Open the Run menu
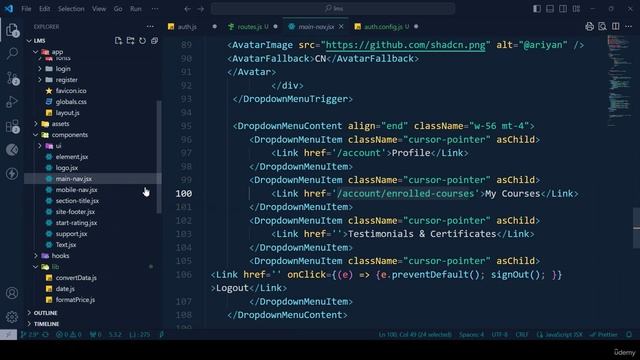 click(x=136, y=9)
